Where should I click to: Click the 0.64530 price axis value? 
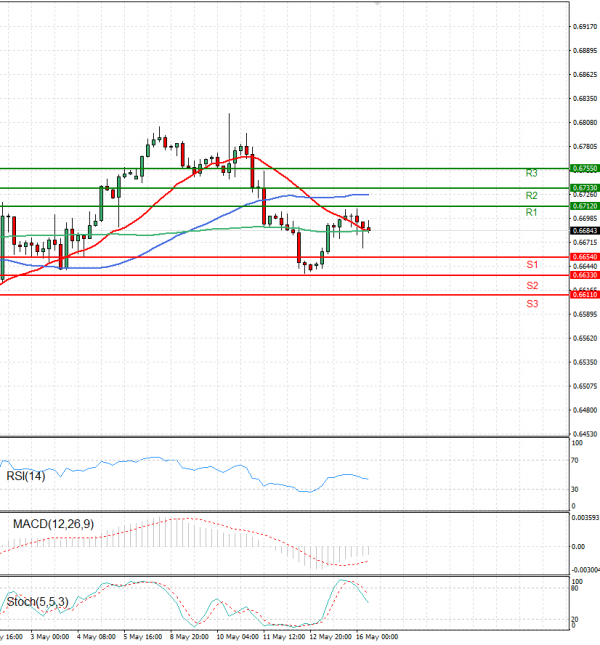(x=585, y=434)
